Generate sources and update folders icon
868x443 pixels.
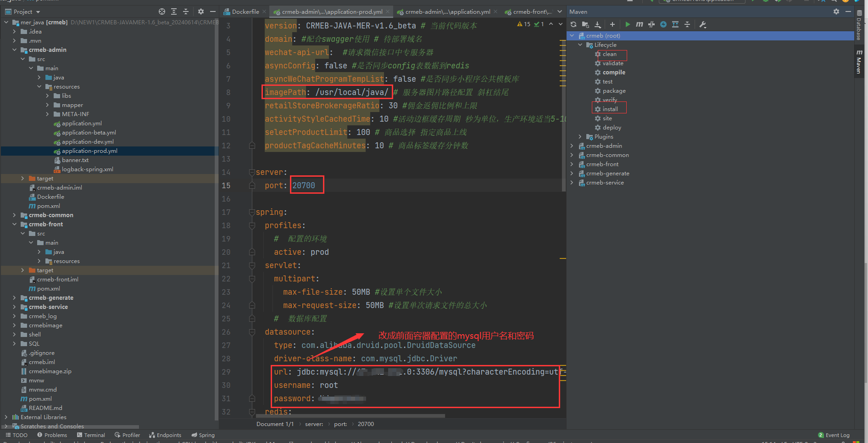pyautogui.click(x=585, y=24)
